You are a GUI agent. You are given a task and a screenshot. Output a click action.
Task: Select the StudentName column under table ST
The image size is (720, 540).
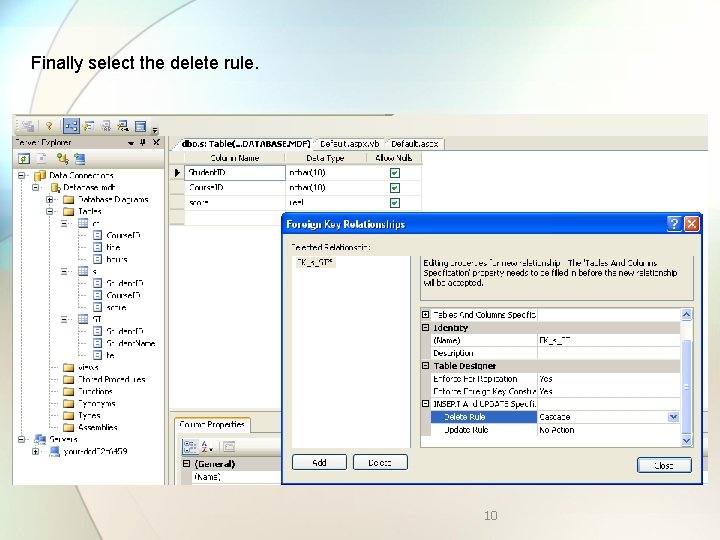[x=124, y=343]
